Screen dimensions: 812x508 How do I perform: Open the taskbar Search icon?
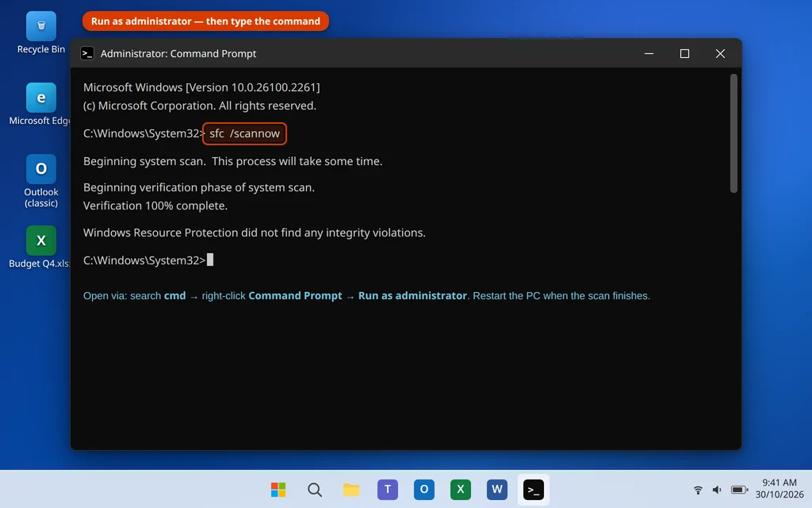[x=314, y=489]
